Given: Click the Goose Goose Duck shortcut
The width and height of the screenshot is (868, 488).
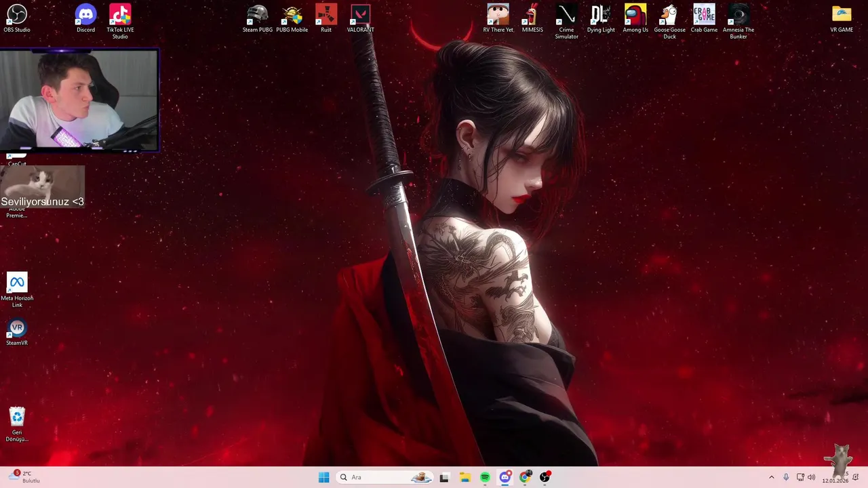Looking at the screenshot, I should tap(669, 22).
